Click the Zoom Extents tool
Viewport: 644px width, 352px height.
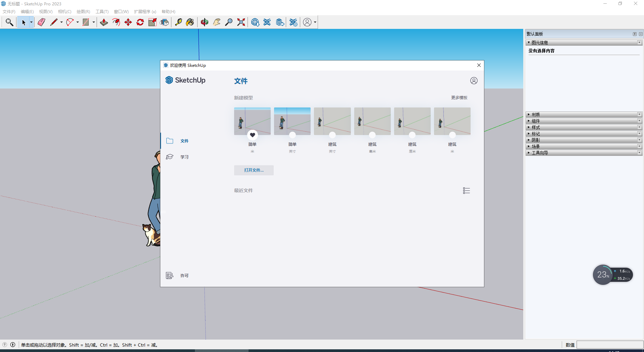tap(241, 22)
